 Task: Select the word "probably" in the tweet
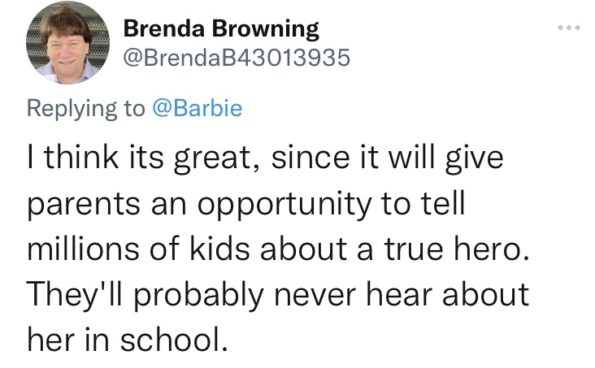[x=199, y=296]
